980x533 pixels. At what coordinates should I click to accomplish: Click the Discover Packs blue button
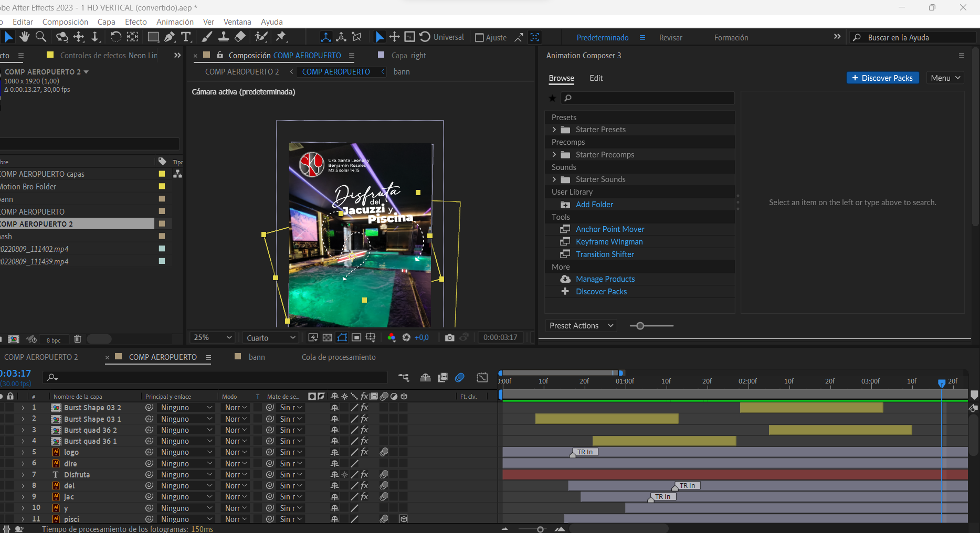[882, 78]
